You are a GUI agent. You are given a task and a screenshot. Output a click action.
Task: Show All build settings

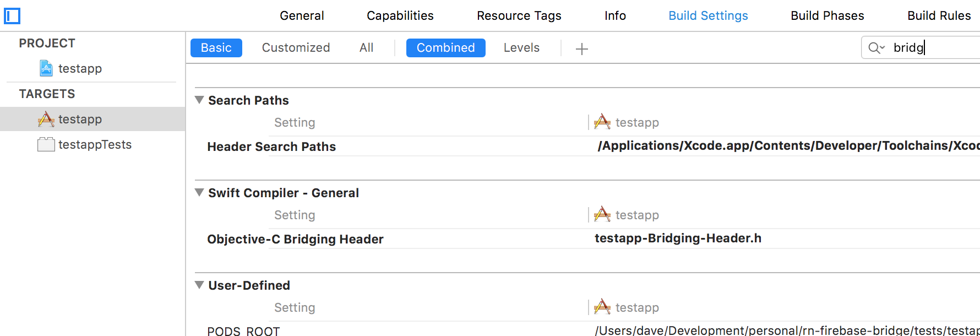pos(366,48)
